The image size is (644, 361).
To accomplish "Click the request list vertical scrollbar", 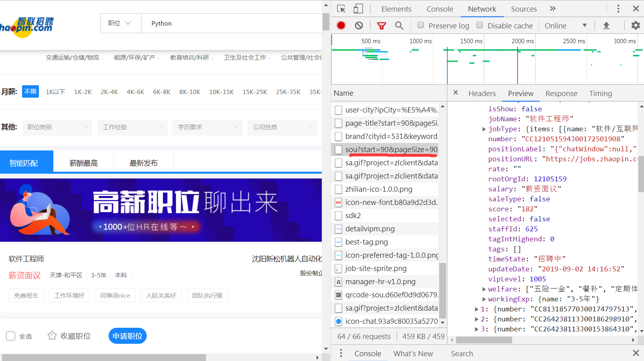I will pos(442,290).
